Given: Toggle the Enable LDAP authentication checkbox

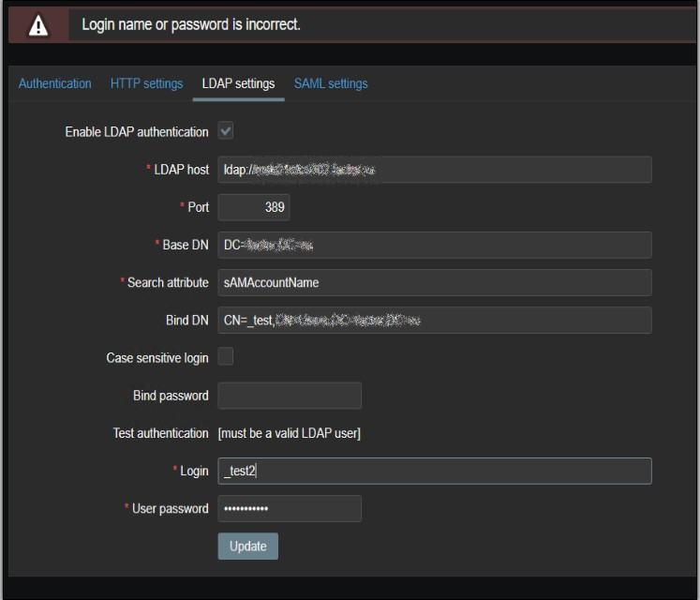Looking at the screenshot, I should point(226,131).
